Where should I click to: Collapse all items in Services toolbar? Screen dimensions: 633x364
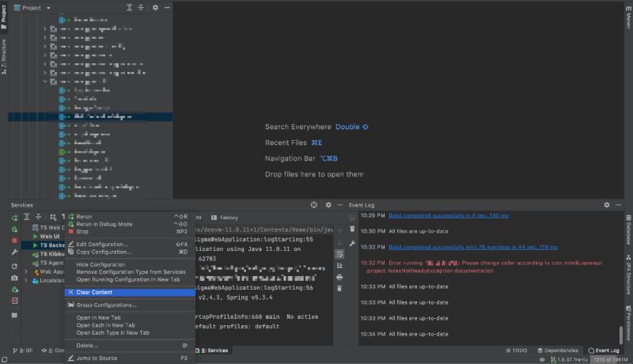[38, 217]
